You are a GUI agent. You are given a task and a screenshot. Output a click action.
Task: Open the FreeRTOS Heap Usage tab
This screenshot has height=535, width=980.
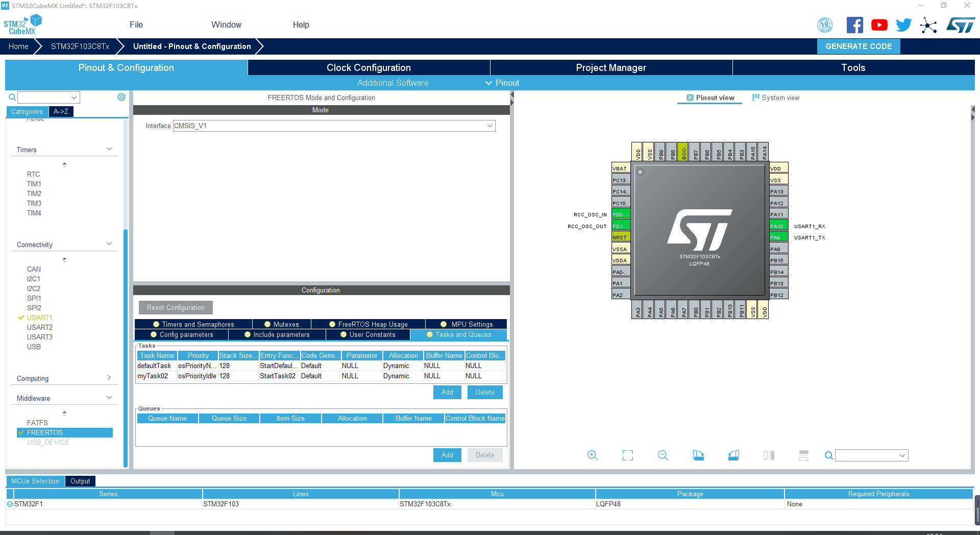click(x=369, y=324)
